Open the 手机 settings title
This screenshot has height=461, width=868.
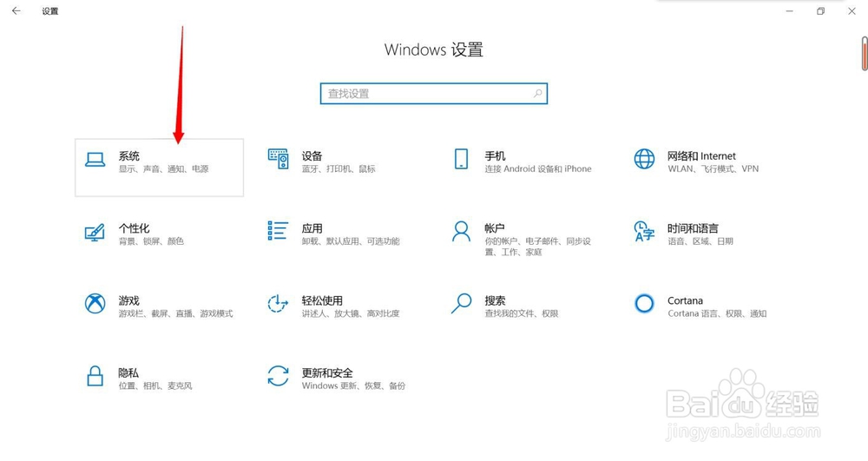click(496, 156)
